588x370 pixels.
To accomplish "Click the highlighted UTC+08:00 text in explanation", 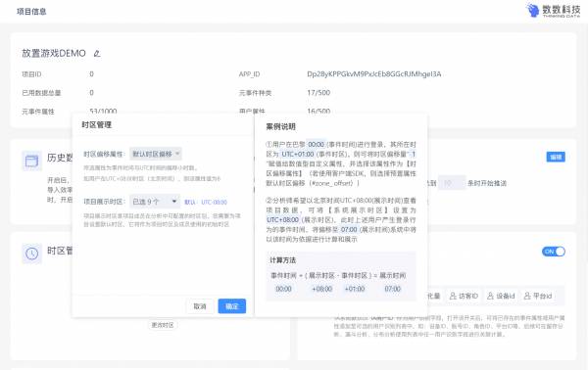I will click(x=283, y=220).
